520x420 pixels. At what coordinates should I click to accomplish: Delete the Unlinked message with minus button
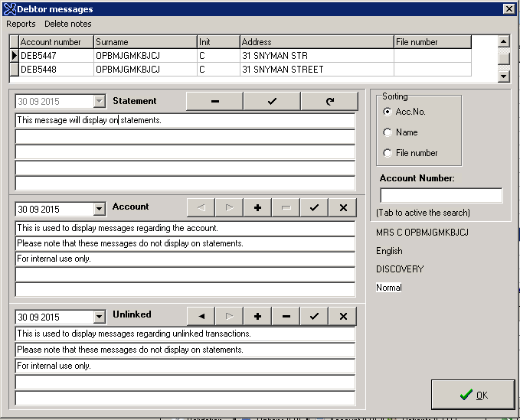[286, 316]
